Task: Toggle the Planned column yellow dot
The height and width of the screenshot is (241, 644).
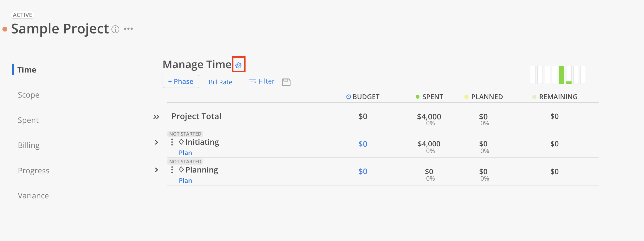Action: [466, 97]
